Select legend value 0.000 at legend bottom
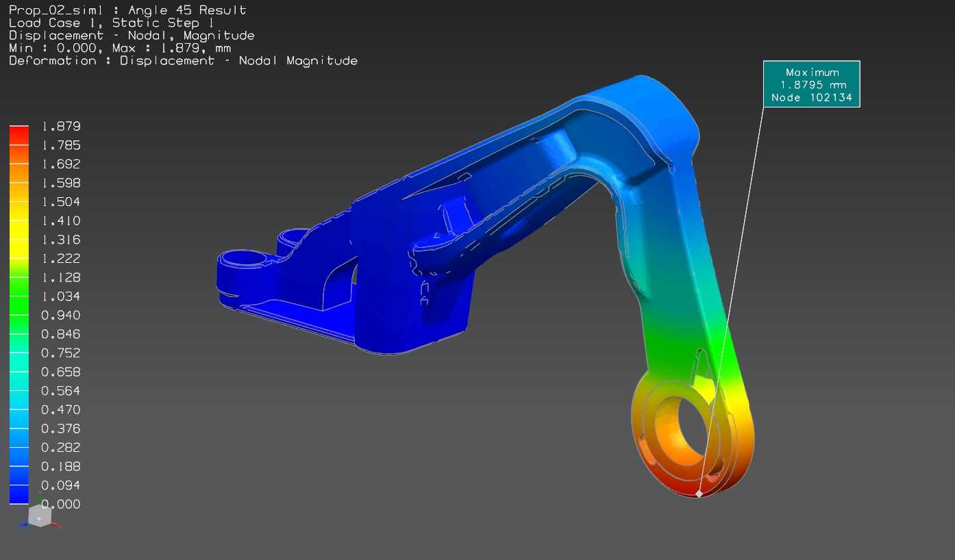The width and height of the screenshot is (955, 560). [x=61, y=504]
